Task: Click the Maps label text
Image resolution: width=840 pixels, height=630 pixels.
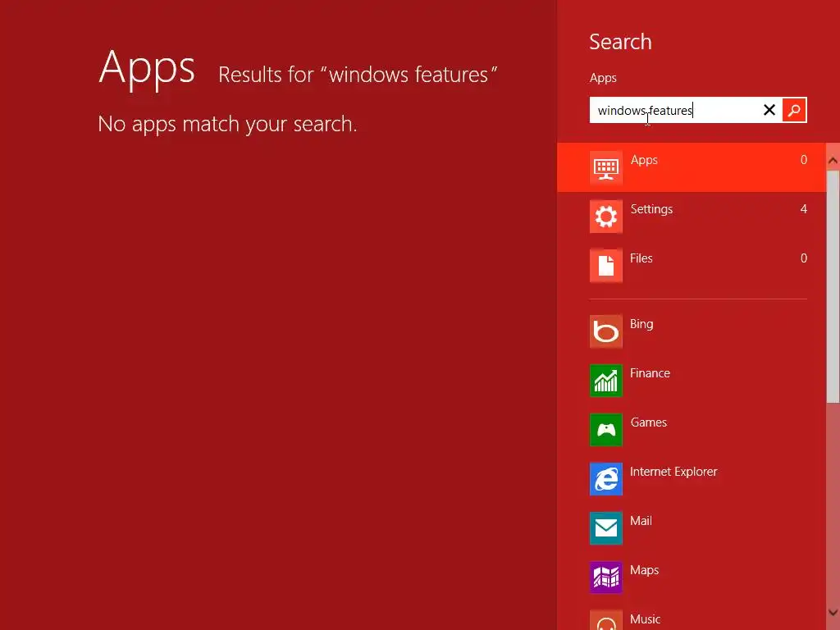Action: (645, 570)
